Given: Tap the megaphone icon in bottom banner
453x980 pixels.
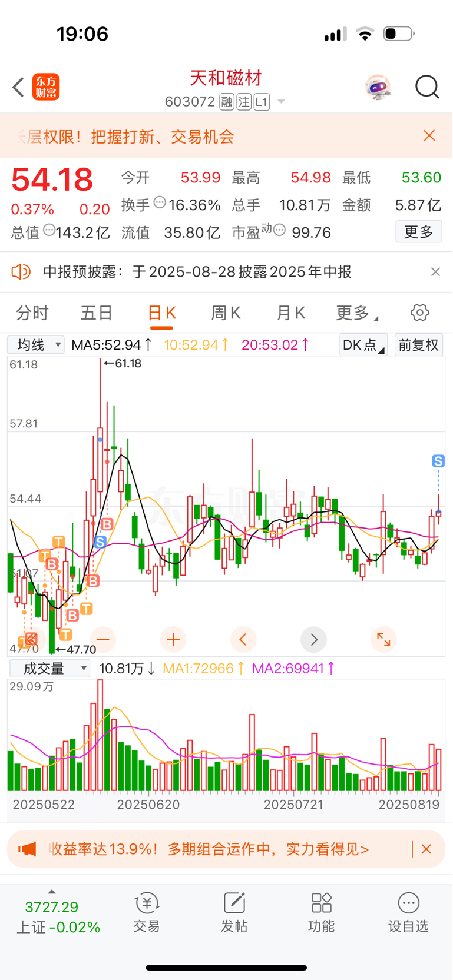Looking at the screenshot, I should click(28, 849).
